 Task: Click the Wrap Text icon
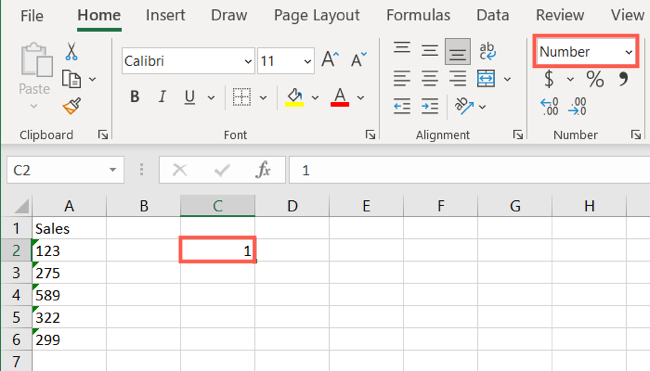pyautogui.click(x=488, y=51)
